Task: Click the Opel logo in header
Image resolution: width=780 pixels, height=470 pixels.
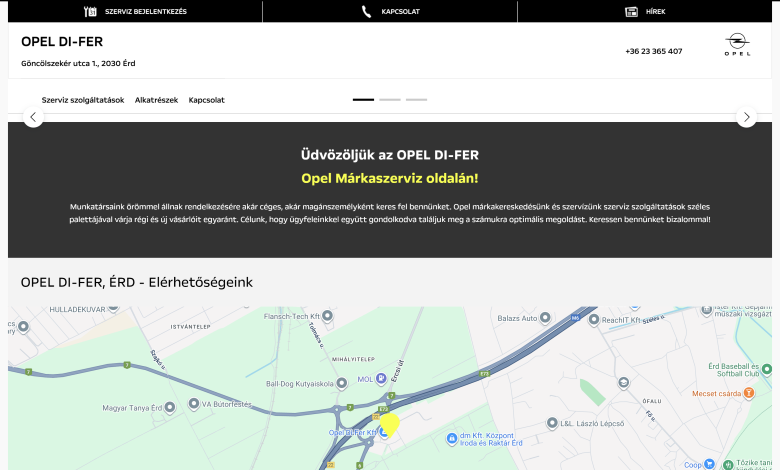Action: (x=736, y=45)
